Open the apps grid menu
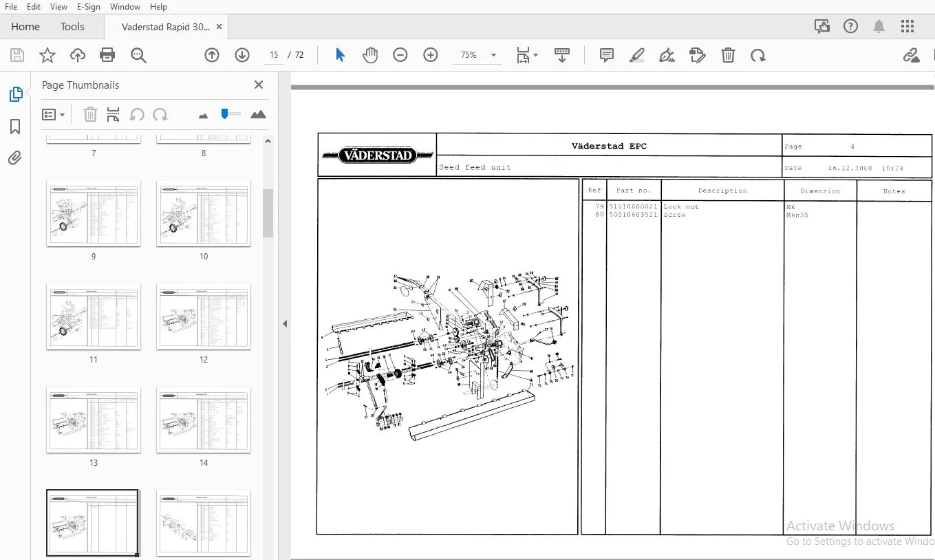The height and width of the screenshot is (560, 935). (x=907, y=27)
